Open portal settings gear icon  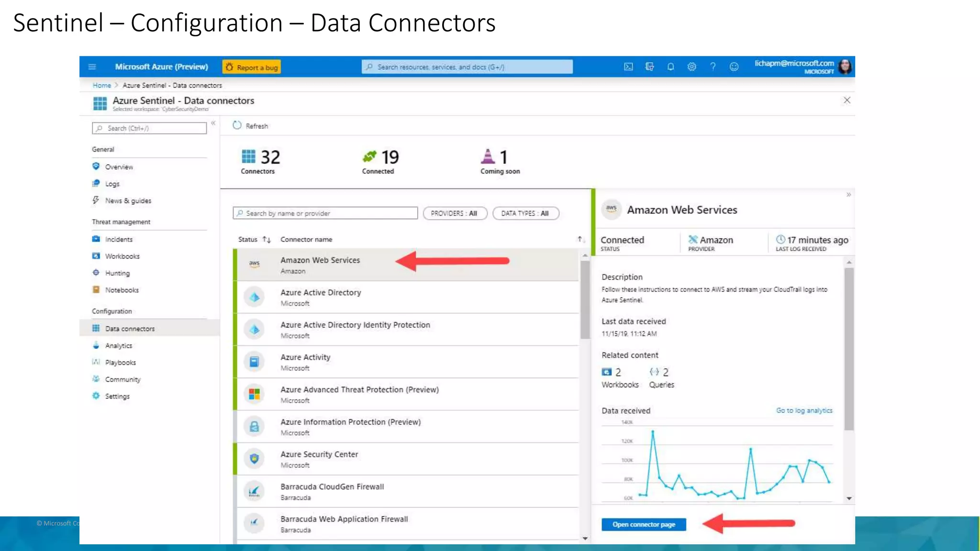pos(691,67)
